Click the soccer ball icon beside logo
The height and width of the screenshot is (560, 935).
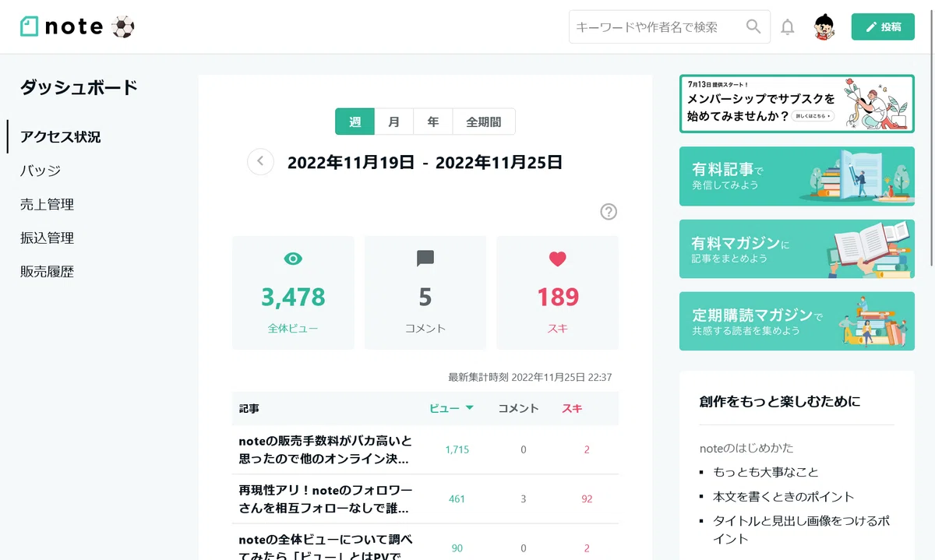pos(123,27)
